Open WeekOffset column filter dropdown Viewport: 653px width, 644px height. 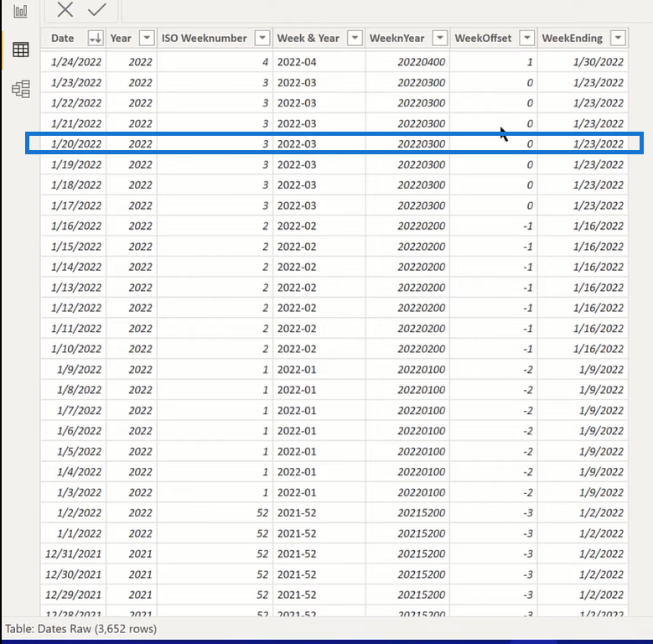tap(526, 38)
